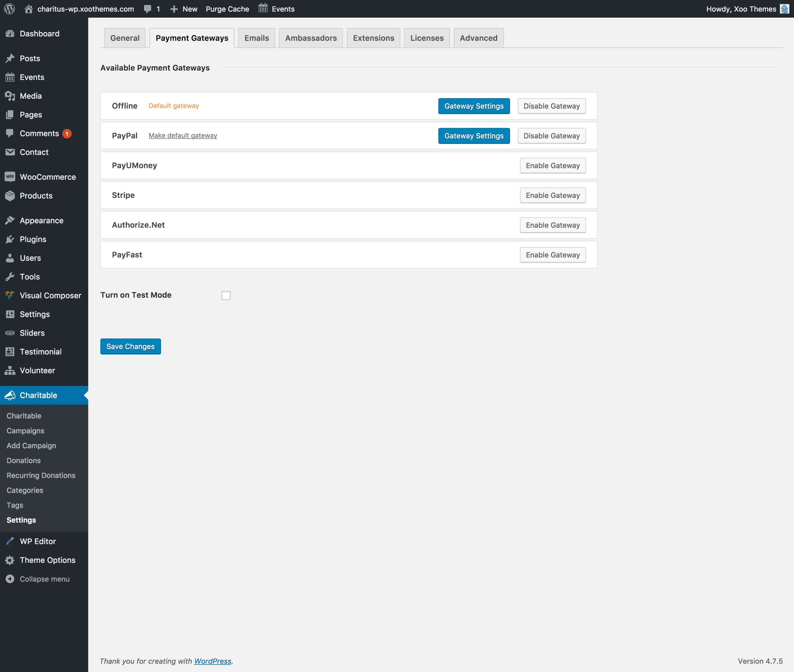This screenshot has height=672, width=794.
Task: Click Make default gateway link for PayPal
Action: [183, 136]
